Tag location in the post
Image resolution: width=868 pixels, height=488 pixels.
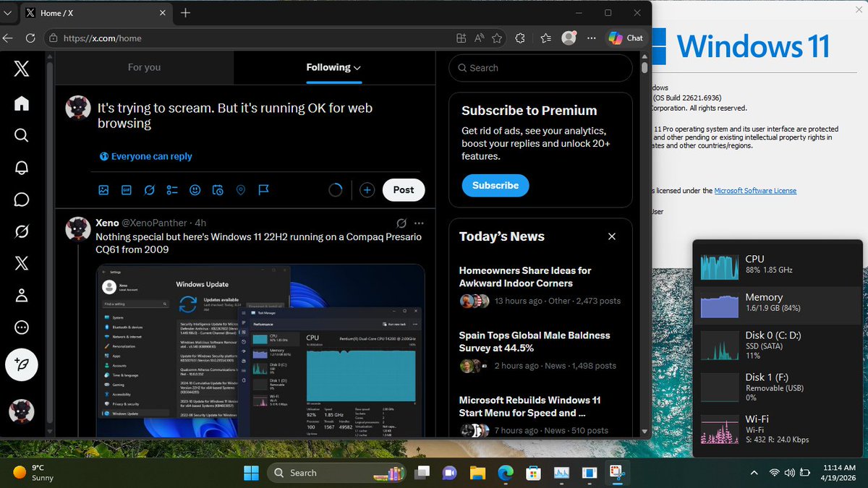point(241,190)
